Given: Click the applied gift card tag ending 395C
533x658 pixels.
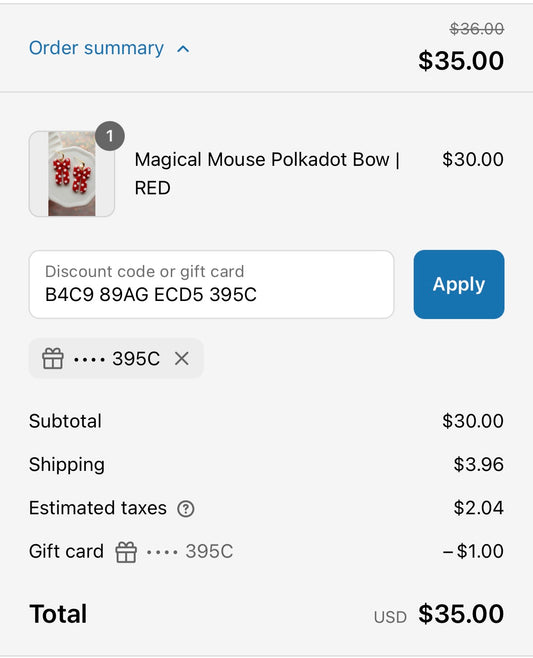Looking at the screenshot, I should [x=116, y=358].
